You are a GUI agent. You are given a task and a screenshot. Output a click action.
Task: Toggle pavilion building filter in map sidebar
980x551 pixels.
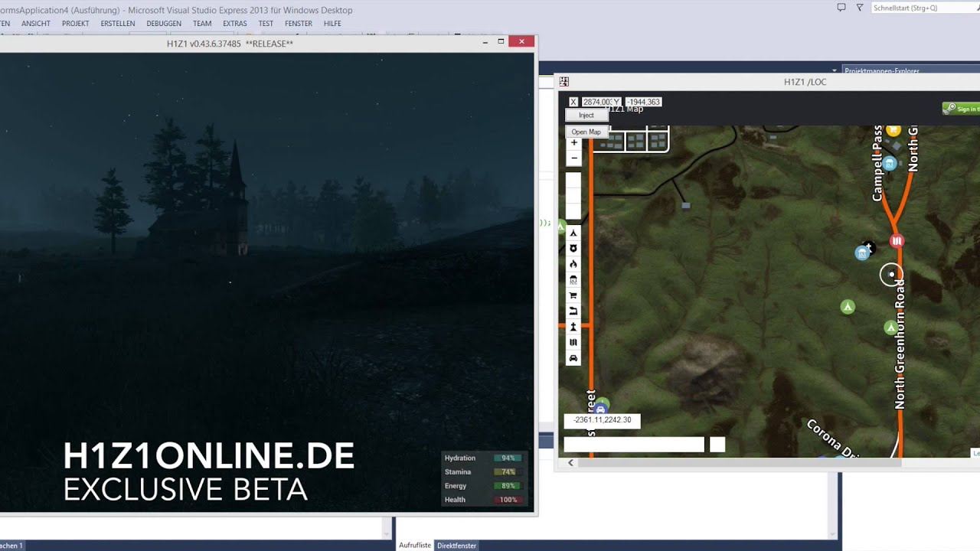[x=573, y=280]
